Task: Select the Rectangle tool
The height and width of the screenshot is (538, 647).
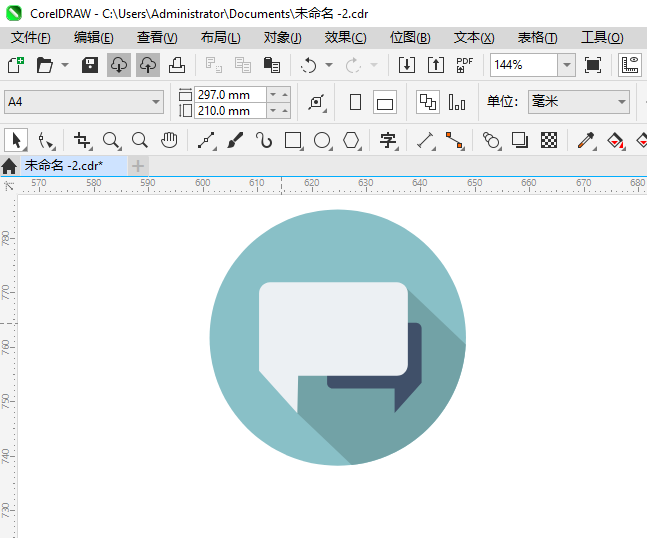Action: pyautogui.click(x=293, y=140)
